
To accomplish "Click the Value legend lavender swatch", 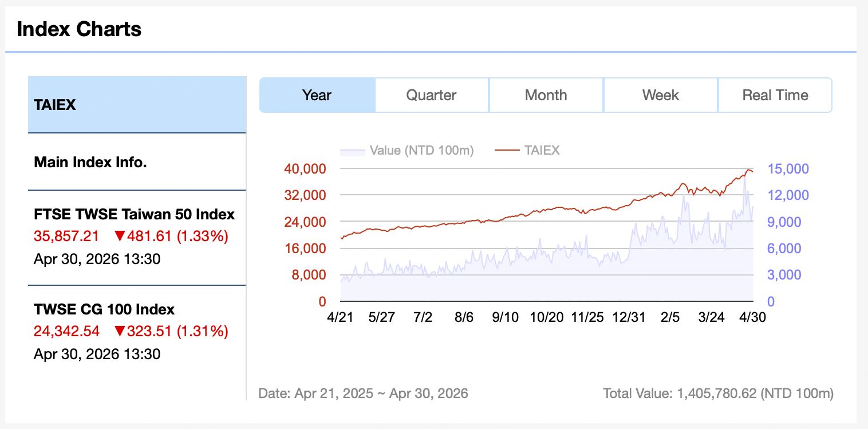I will click(x=352, y=151).
